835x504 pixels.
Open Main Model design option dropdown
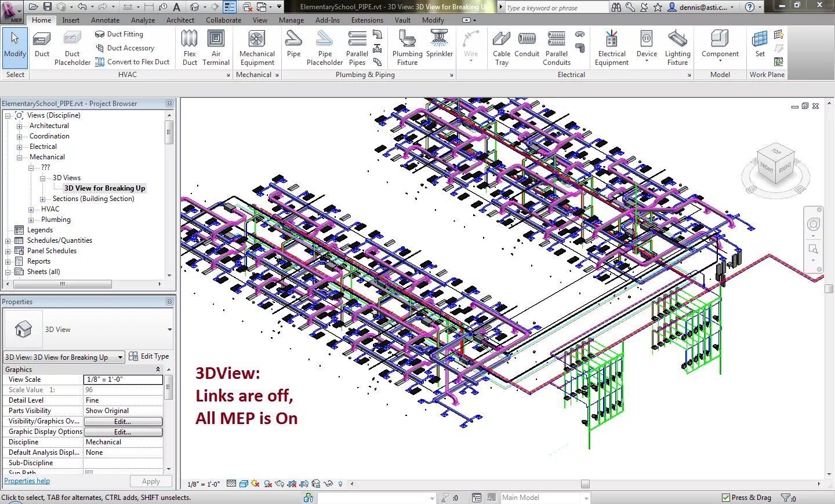click(x=546, y=498)
